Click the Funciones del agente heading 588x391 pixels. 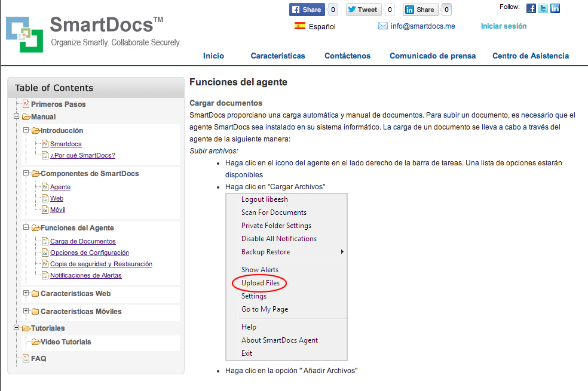pyautogui.click(x=238, y=82)
